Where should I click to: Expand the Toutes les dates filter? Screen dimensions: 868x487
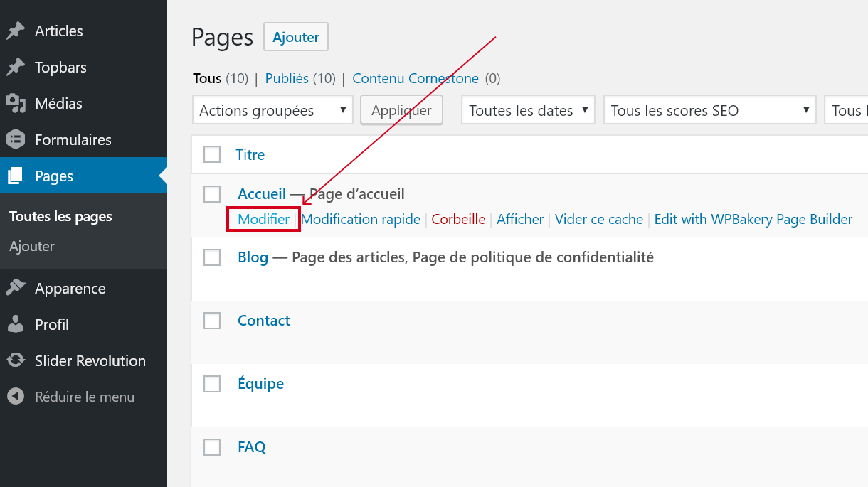click(529, 111)
